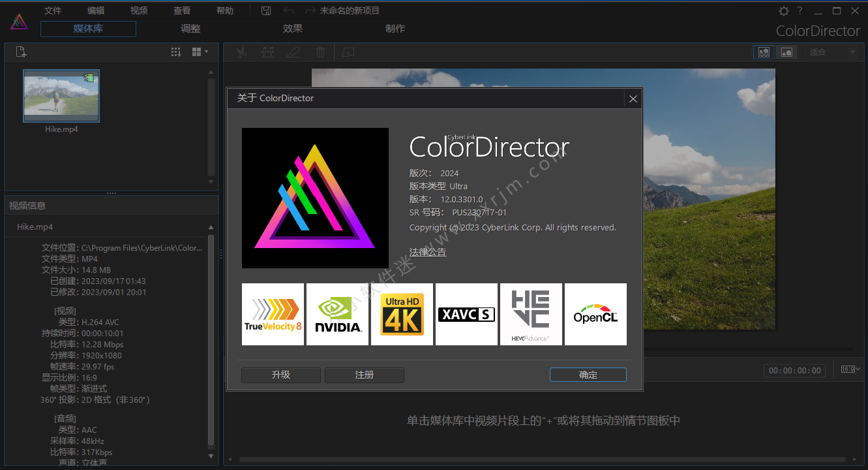Viewport: 868px width, 470px height.
Task: Switch to the 媒体库 tab
Action: (x=88, y=29)
